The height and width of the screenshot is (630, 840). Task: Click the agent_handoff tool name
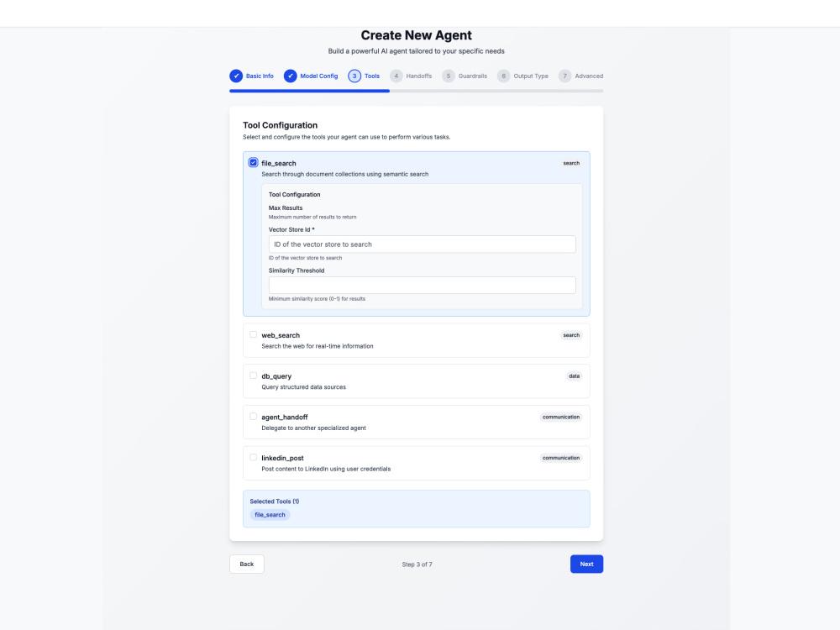point(285,417)
